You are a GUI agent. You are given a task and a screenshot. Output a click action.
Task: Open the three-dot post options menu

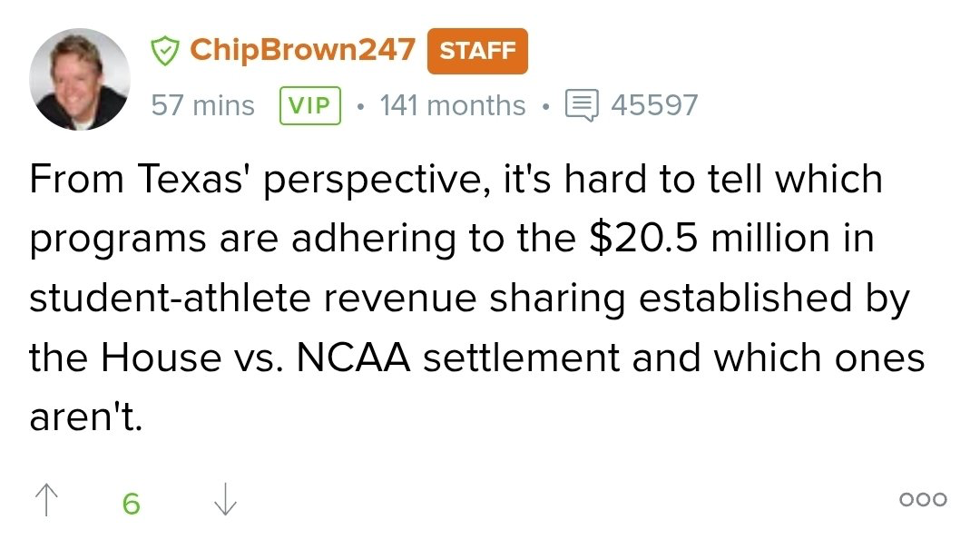(923, 499)
